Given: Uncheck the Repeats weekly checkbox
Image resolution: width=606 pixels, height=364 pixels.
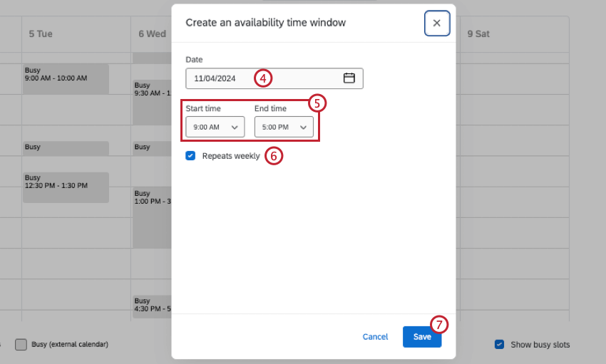Looking at the screenshot, I should coord(190,156).
